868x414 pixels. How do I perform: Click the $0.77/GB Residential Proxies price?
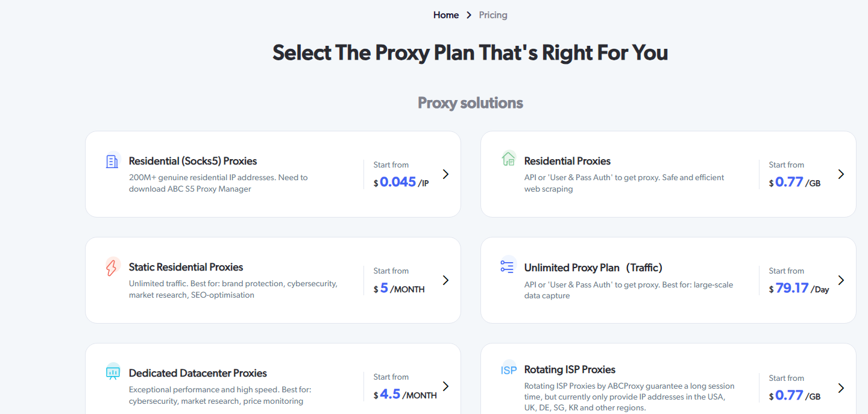click(x=794, y=182)
